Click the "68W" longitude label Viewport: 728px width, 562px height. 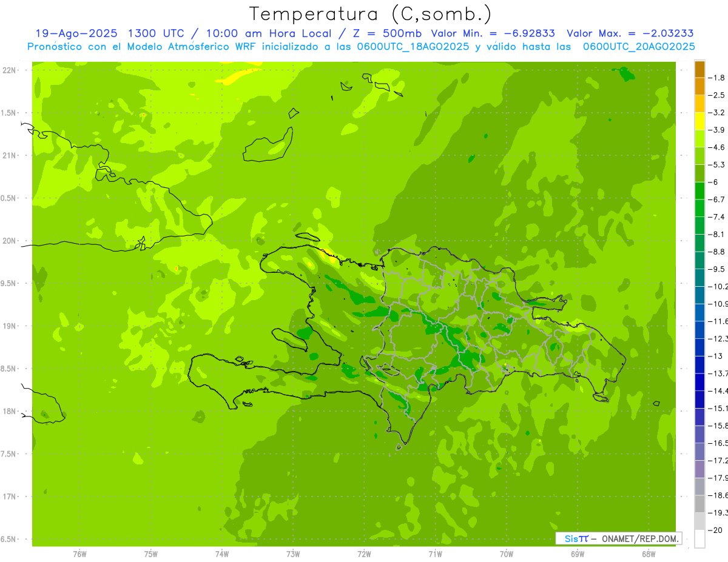(648, 554)
